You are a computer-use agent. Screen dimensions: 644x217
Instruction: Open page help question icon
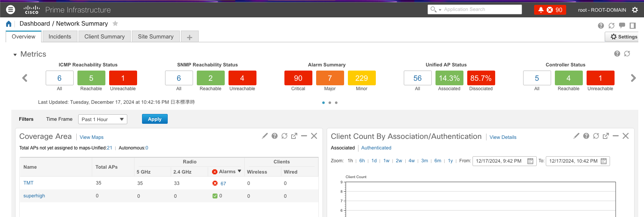pos(601,26)
